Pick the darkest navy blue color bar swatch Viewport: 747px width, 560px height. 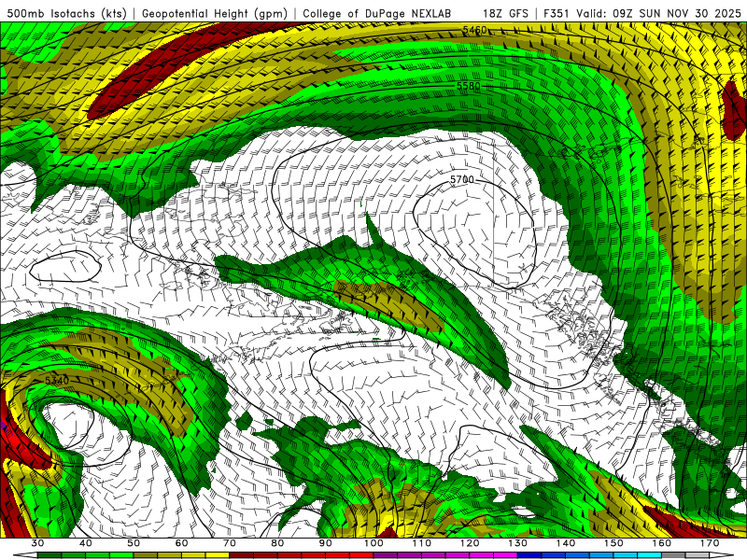pyautogui.click(x=529, y=555)
